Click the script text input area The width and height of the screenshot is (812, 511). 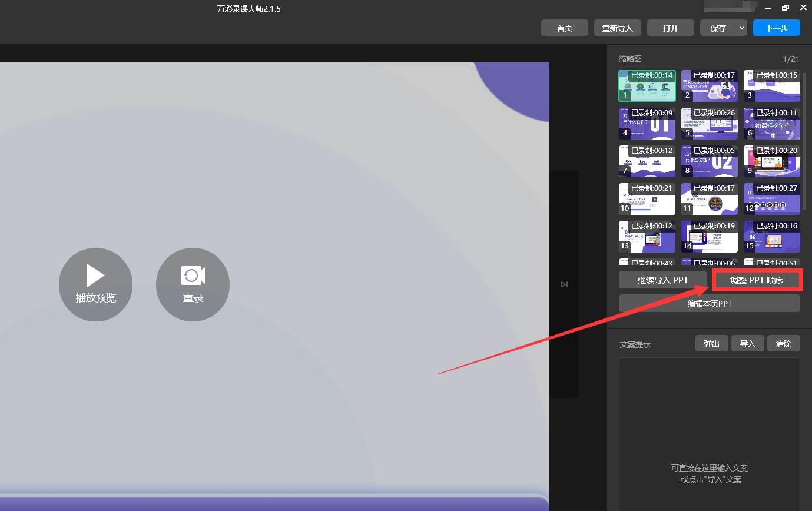pos(710,434)
